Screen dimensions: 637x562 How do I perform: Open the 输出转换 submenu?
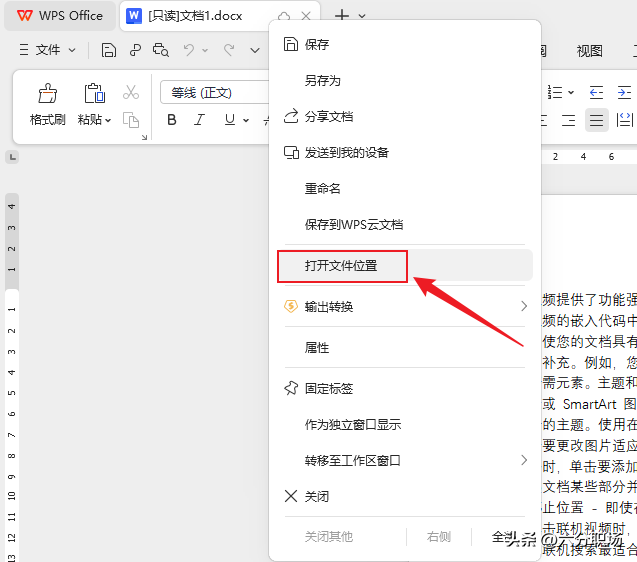(405, 306)
